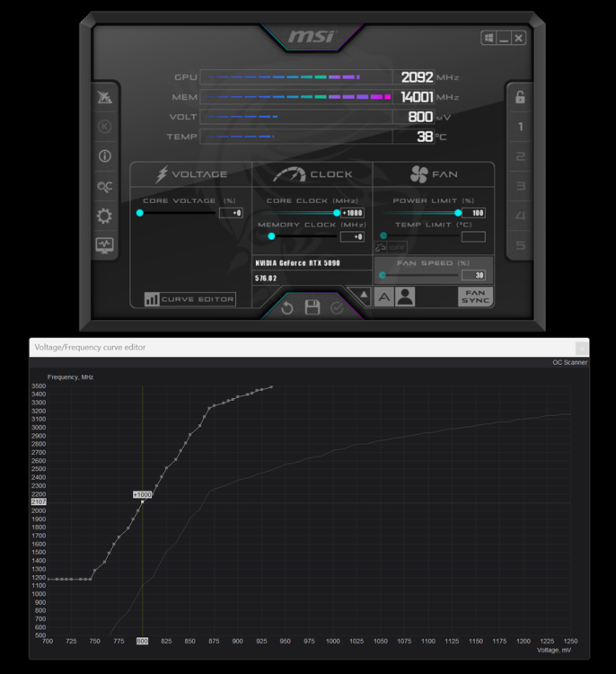
Task: Open the information icon in left sidebar
Action: click(x=104, y=155)
